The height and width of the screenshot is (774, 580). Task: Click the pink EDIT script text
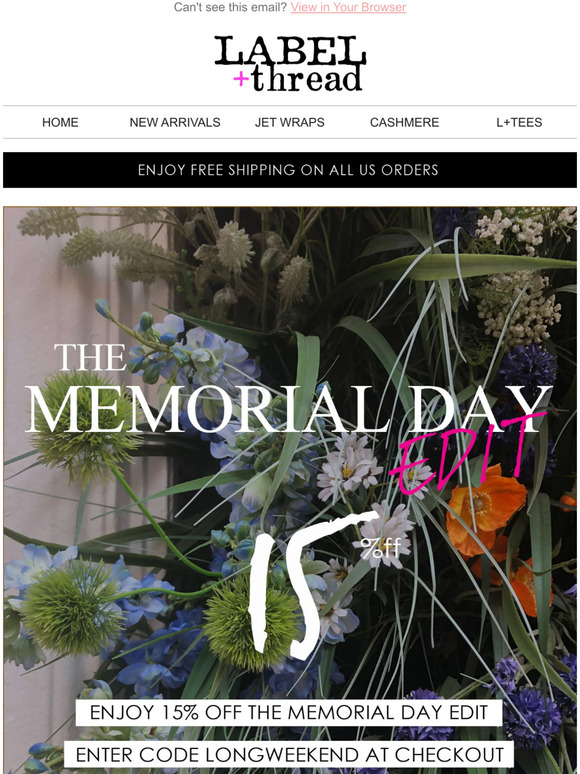point(466,453)
